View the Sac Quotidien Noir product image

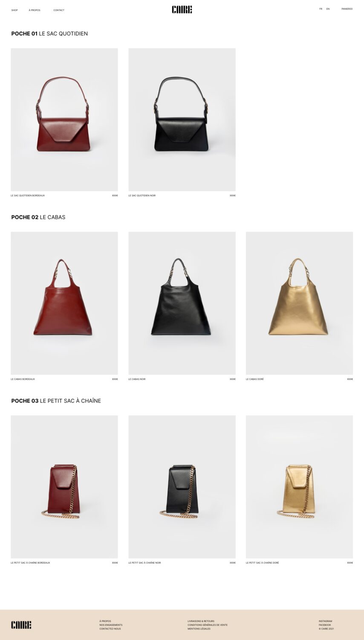pyautogui.click(x=182, y=119)
